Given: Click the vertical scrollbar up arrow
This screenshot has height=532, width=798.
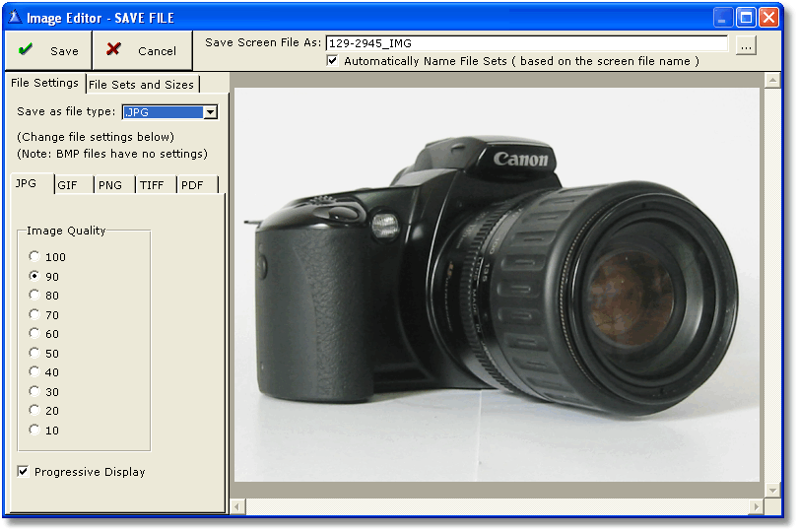Looking at the screenshot, I should pyautogui.click(x=772, y=81).
